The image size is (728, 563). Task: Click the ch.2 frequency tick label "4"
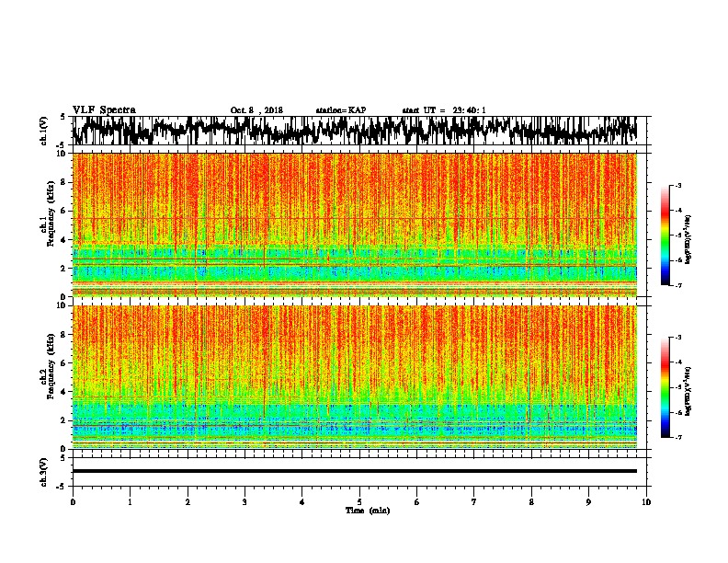click(x=63, y=392)
